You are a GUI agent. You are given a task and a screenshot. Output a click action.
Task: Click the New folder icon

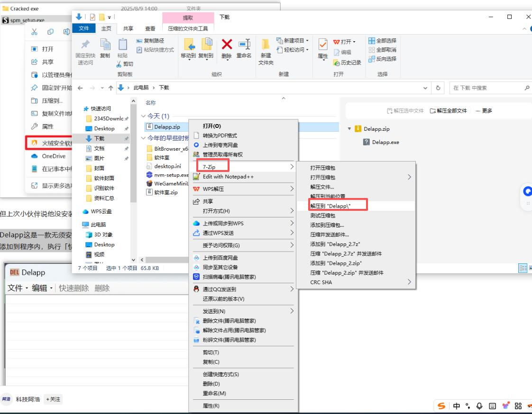tap(266, 45)
